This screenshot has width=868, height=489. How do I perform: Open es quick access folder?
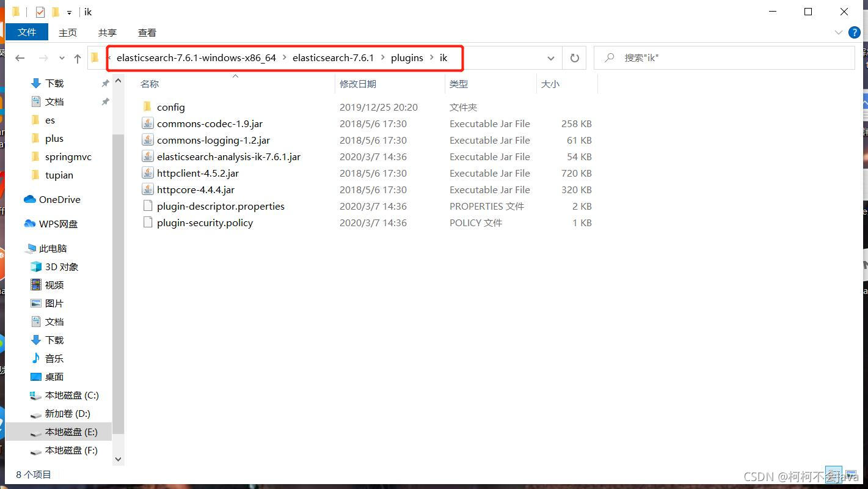(x=43, y=120)
